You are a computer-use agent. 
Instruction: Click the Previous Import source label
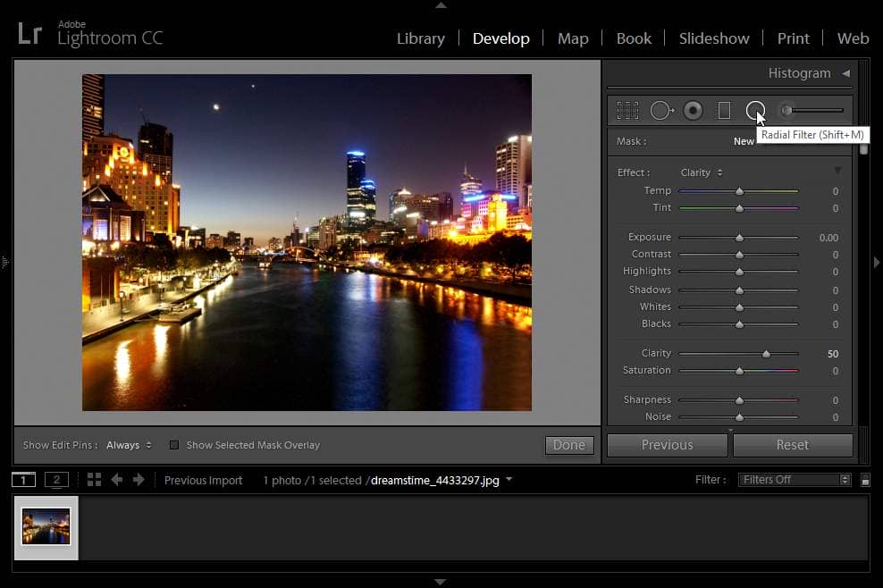click(203, 481)
